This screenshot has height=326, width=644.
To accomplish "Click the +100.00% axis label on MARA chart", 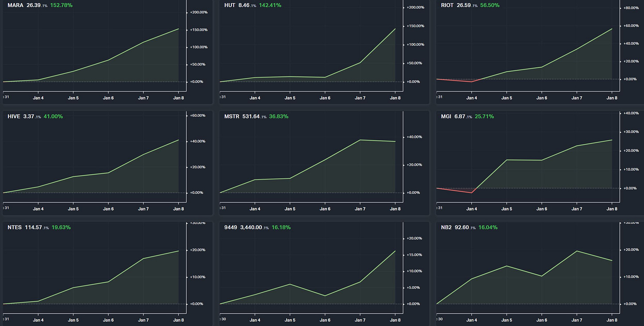I will pos(199,47).
